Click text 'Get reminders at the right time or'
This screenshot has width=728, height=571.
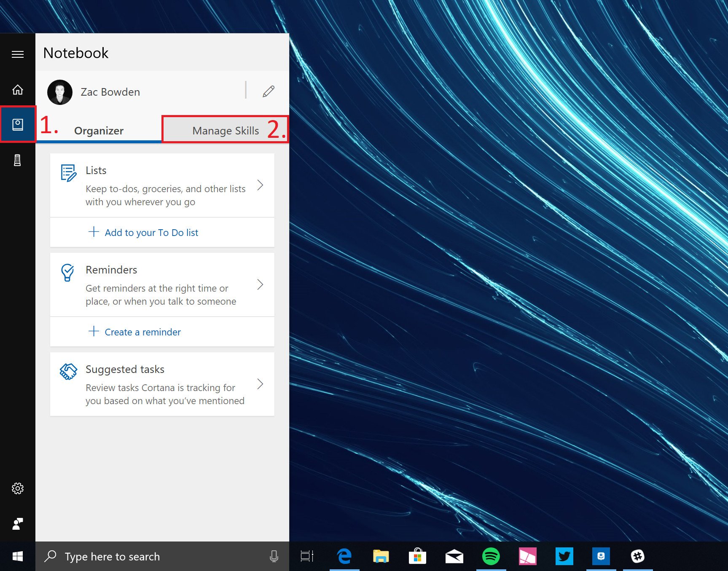click(x=157, y=288)
